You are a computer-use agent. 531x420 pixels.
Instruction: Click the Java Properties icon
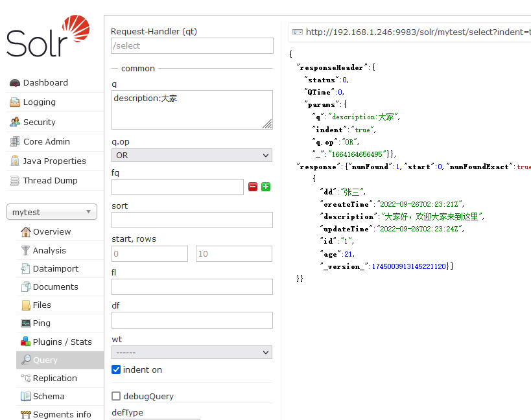pos(14,161)
